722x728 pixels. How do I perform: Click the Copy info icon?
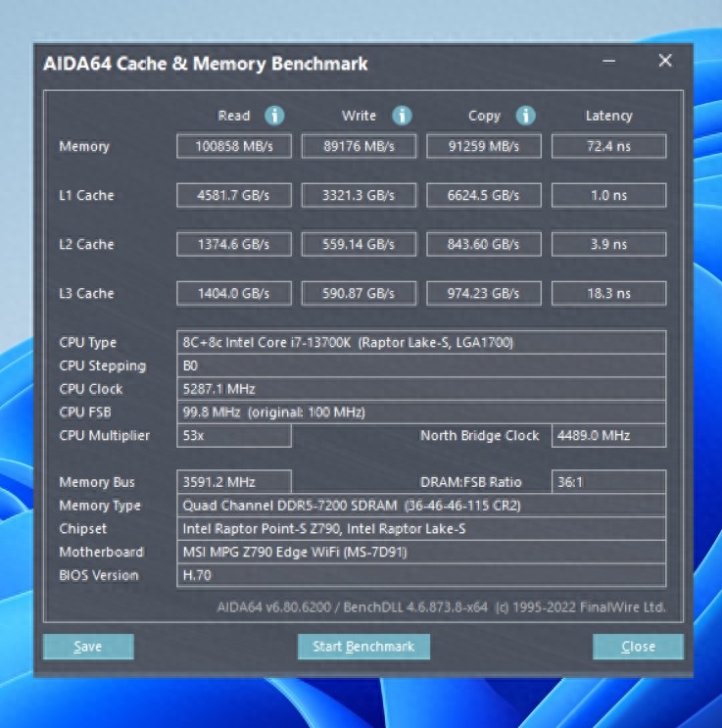526,116
